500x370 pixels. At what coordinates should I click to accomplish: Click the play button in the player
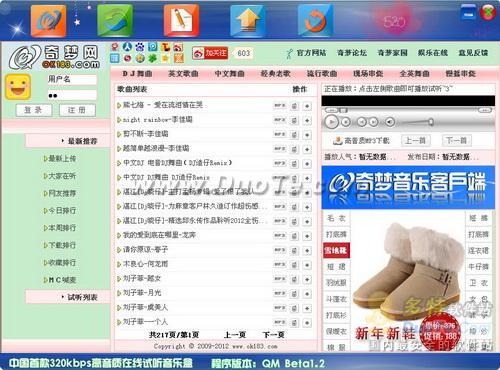coord(331,122)
